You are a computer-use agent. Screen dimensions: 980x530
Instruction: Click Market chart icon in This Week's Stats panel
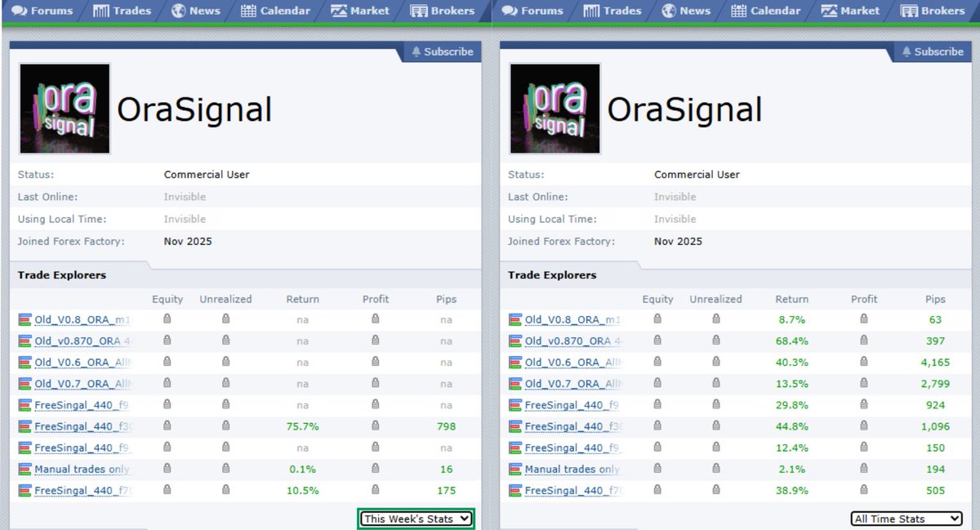coord(339,11)
